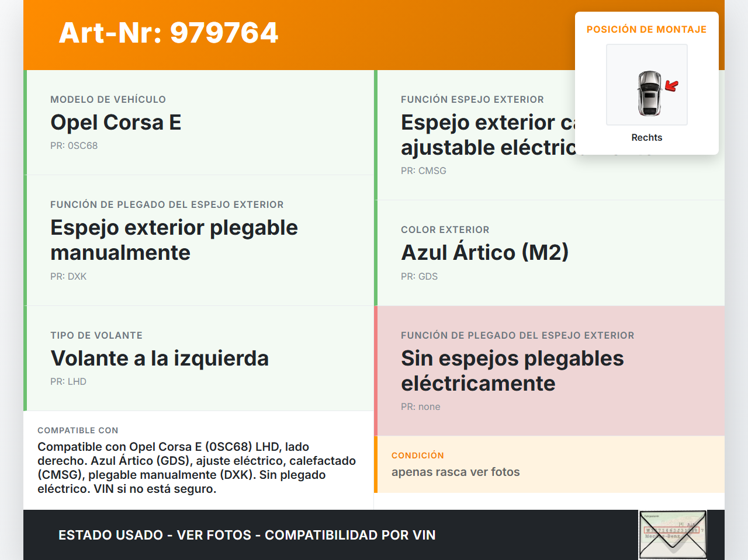748x560 pixels.
Task: Select the PR: DXK code
Action: pos(68,277)
